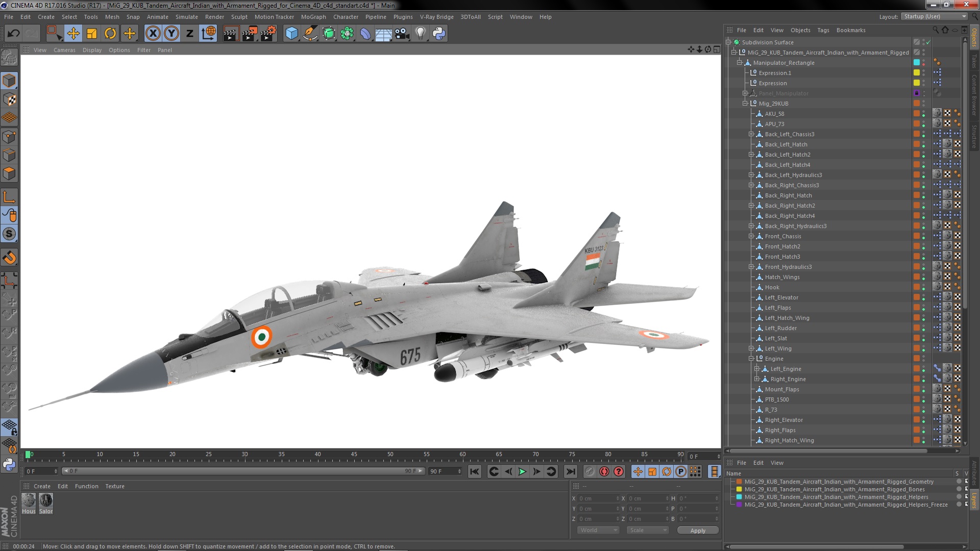
Task: Go to end of animation
Action: click(571, 471)
